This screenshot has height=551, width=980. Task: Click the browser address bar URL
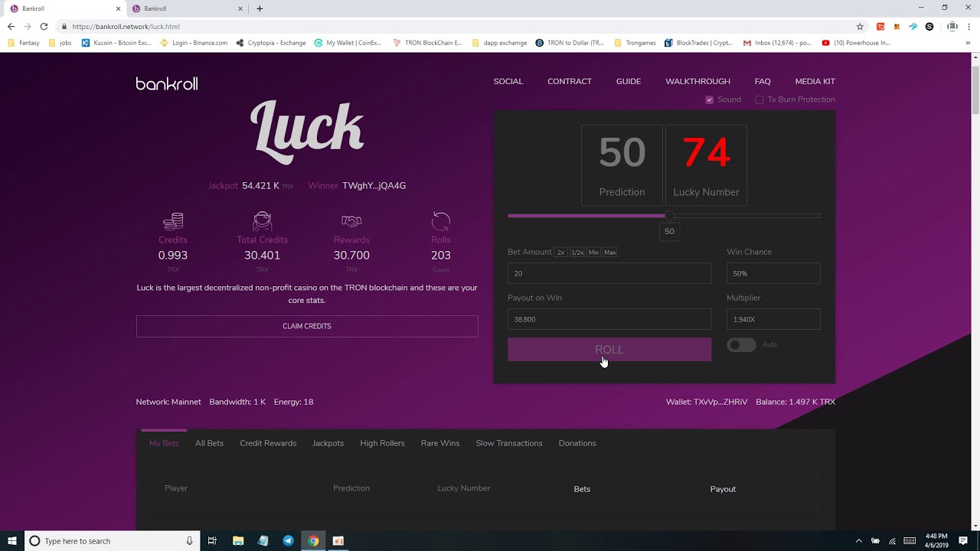point(126,26)
